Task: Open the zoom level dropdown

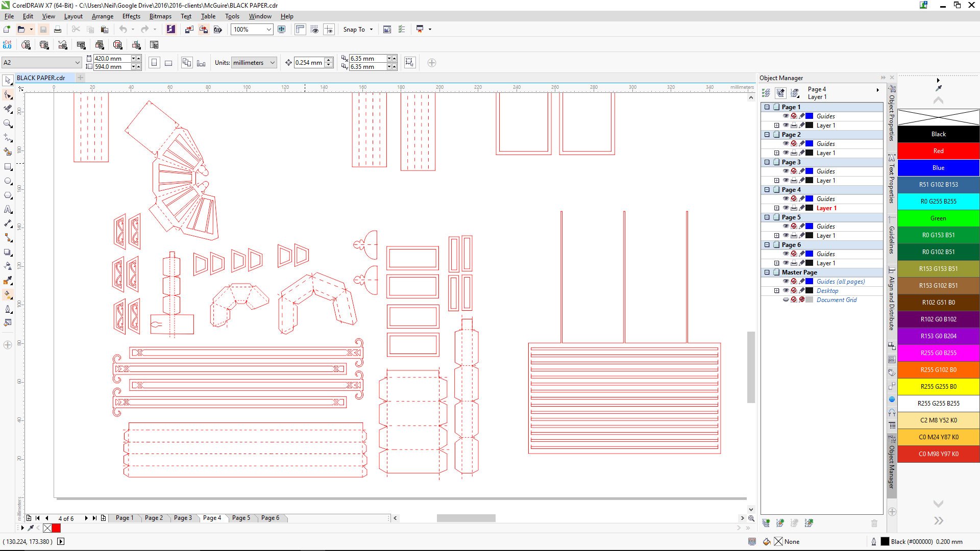Action: 269,30
